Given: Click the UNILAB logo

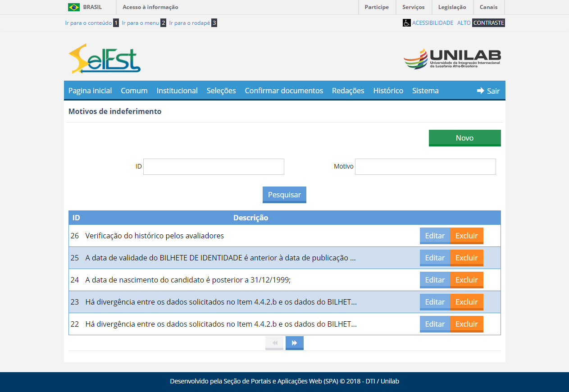Looking at the screenshot, I should 452,59.
